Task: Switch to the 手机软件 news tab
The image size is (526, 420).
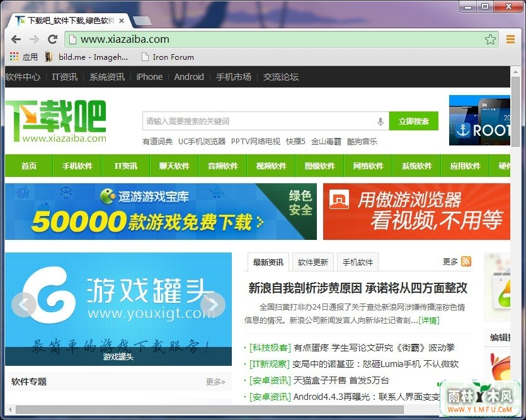Action: click(358, 262)
